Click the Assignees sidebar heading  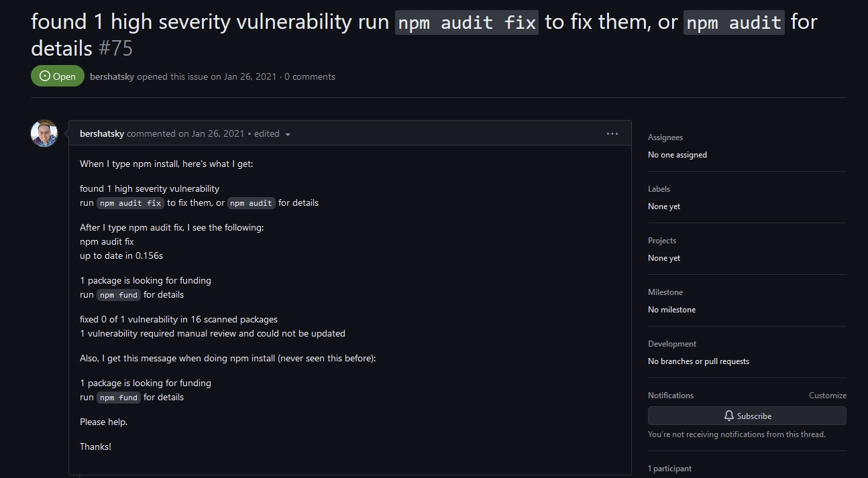[x=665, y=137]
